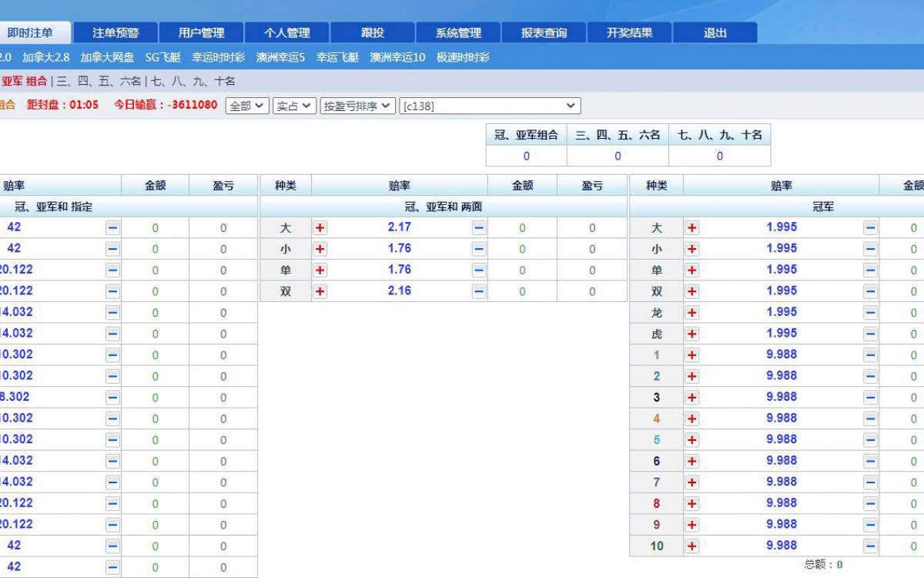Click plus icon on 单 1.76 row
The width and height of the screenshot is (924, 578).
320,271
